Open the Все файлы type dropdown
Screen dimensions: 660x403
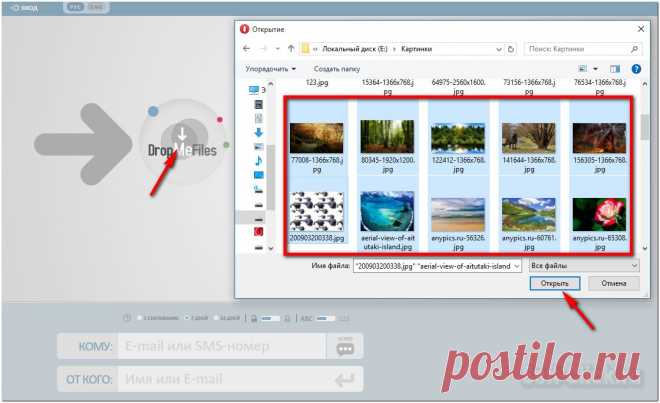[584, 266]
